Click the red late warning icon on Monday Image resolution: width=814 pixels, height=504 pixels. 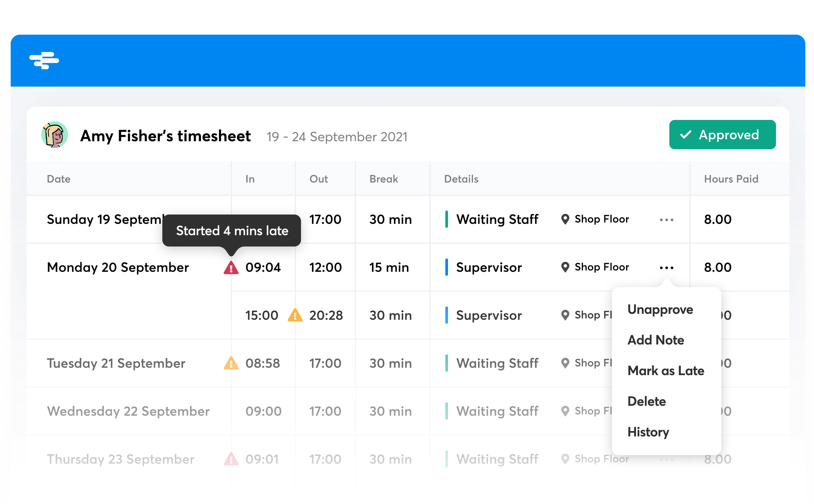231,267
